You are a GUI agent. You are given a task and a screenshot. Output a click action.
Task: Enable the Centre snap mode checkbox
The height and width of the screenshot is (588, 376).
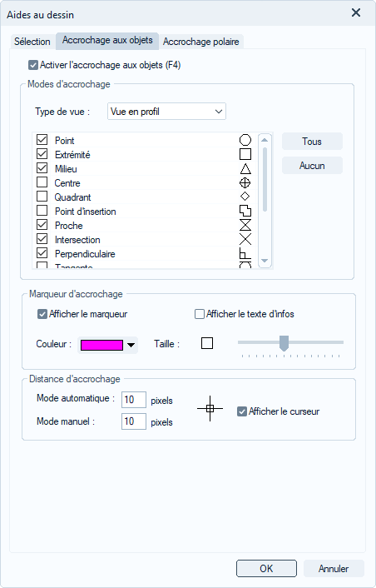point(42,182)
